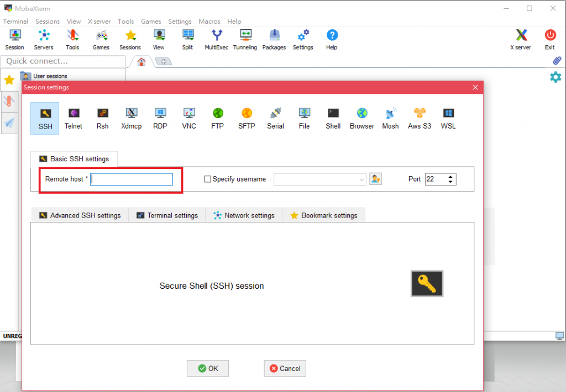Enable the Specify username checkbox

208,179
